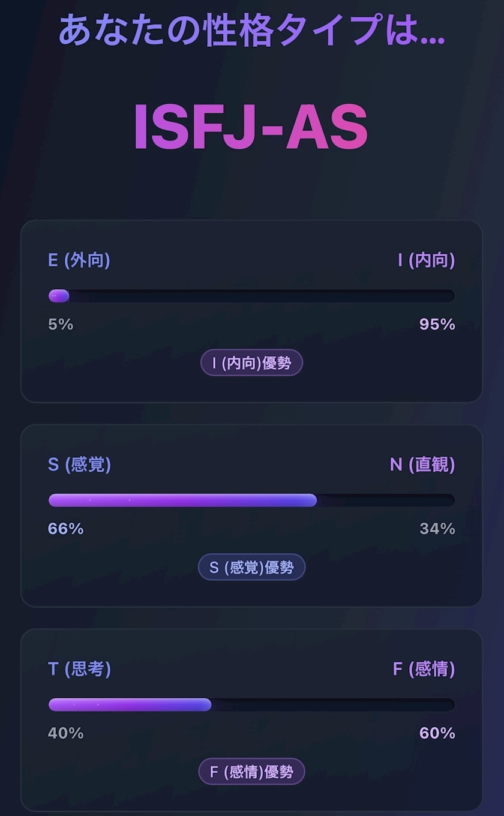
Task: Click the I (内向) label
Action: click(426, 260)
